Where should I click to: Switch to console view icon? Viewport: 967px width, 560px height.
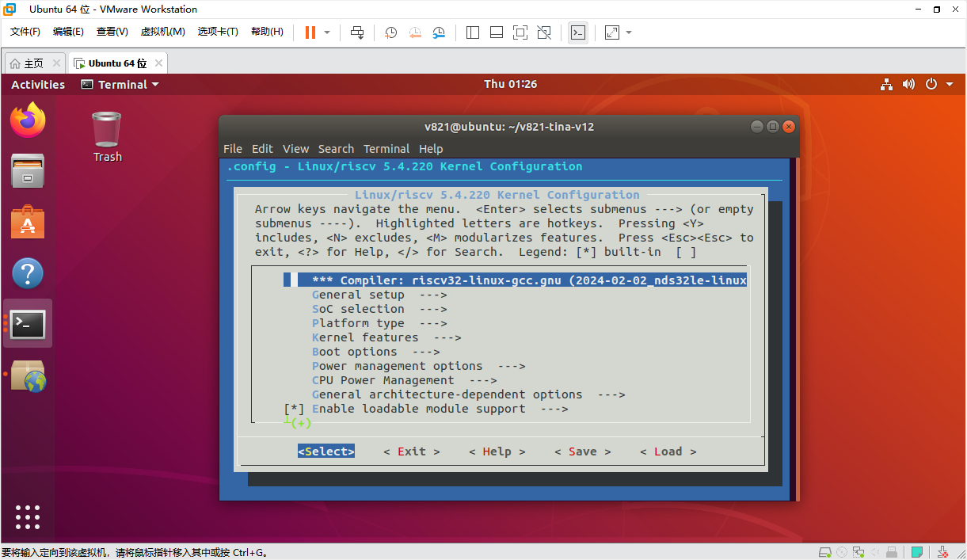coord(578,32)
